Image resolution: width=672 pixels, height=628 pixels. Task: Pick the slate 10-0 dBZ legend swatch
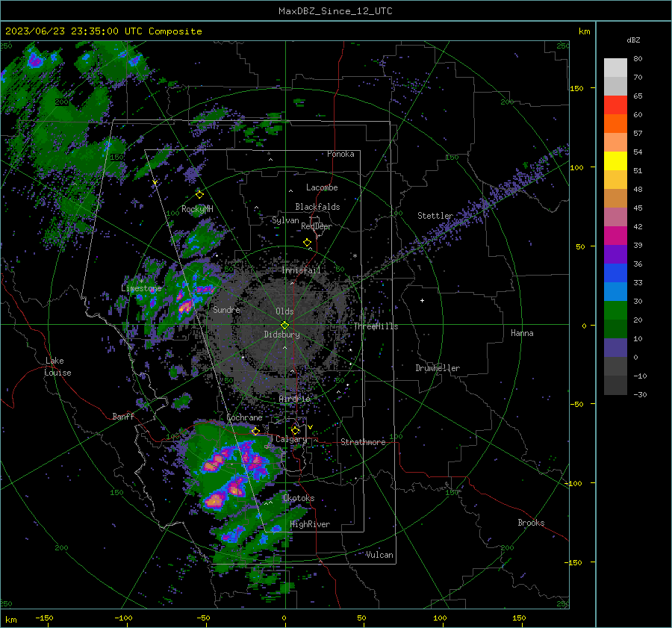pyautogui.click(x=615, y=348)
